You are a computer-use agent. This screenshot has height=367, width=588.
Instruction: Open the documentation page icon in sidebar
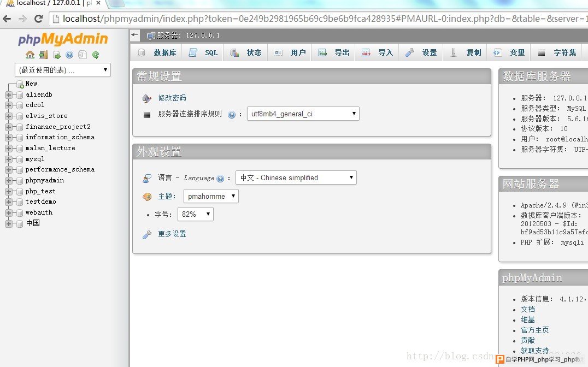pyautogui.click(x=83, y=55)
